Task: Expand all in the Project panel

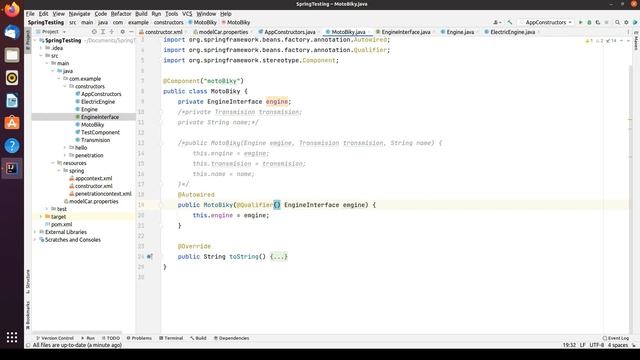Action: click(x=103, y=31)
